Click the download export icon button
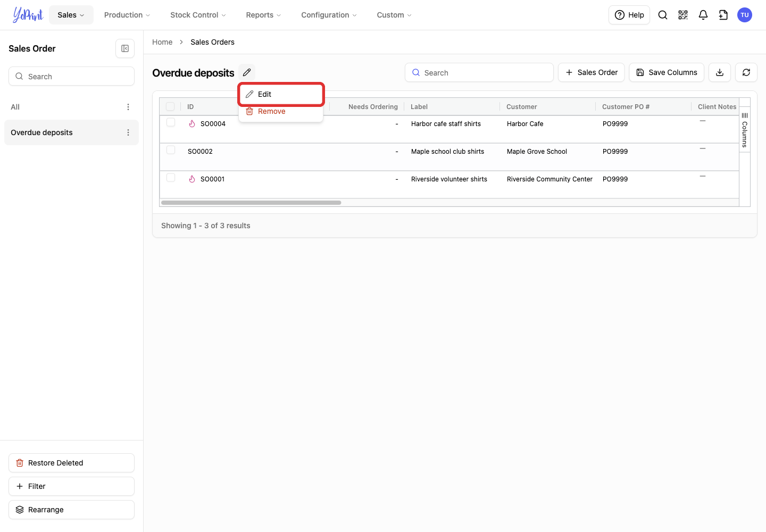The width and height of the screenshot is (766, 532). tap(720, 72)
